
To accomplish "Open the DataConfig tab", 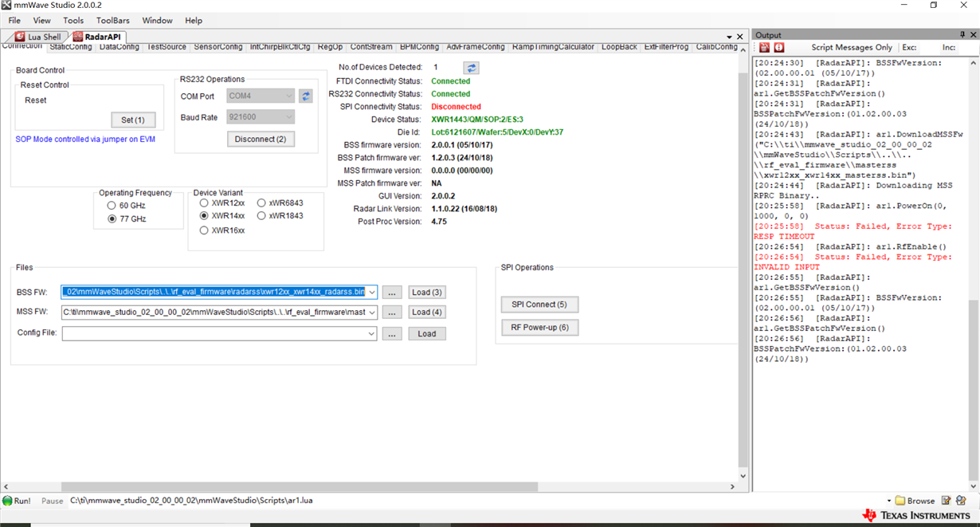I will 120,47.
